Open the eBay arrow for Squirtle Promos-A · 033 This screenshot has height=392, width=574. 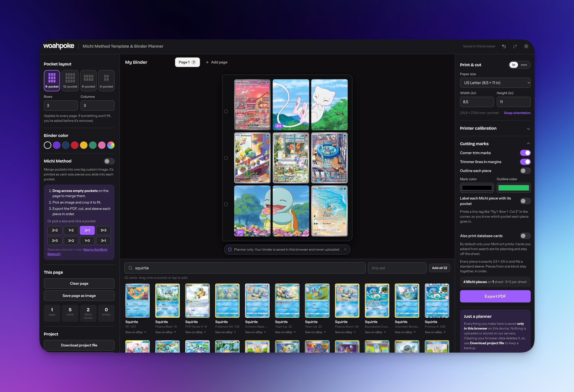click(x=444, y=332)
